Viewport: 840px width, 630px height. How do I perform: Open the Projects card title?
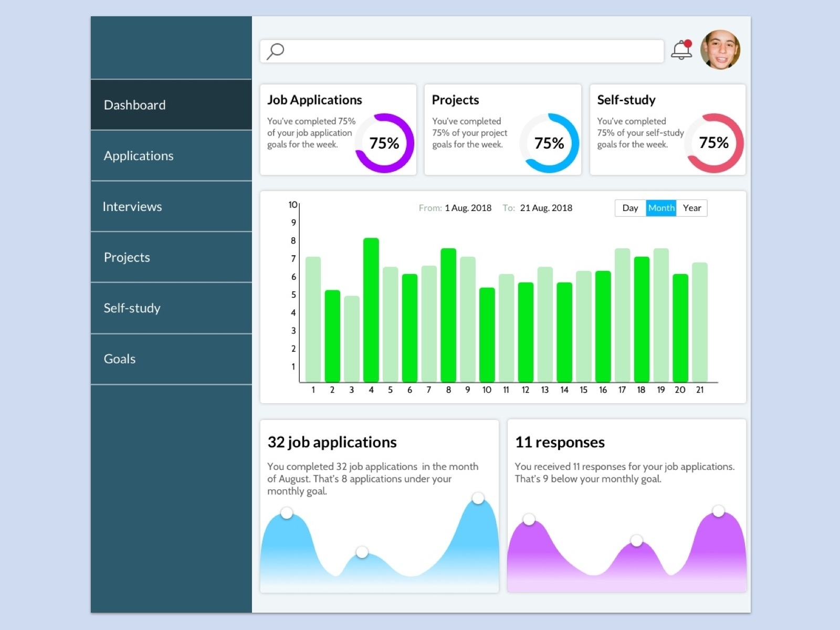tap(455, 100)
